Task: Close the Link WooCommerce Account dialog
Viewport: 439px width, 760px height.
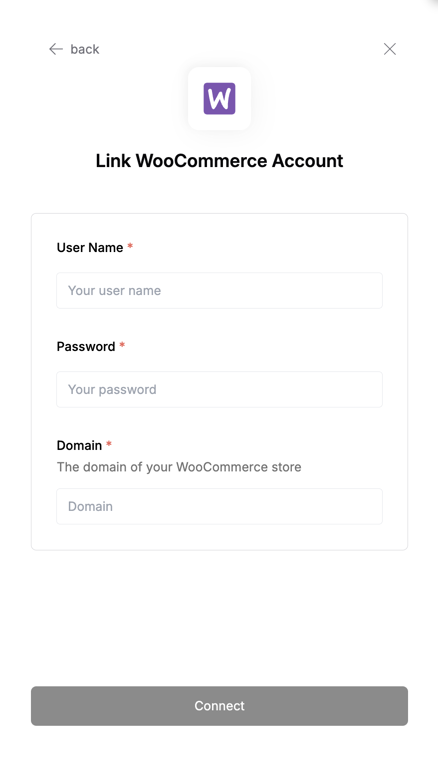Action: (390, 49)
